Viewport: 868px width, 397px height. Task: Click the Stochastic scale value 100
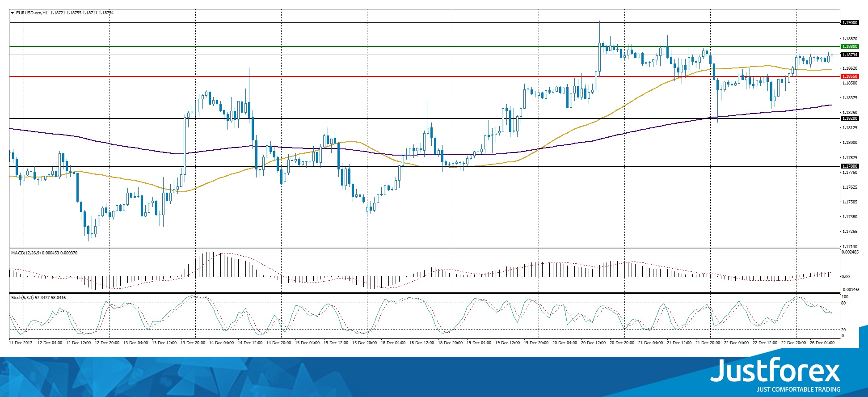tap(845, 297)
